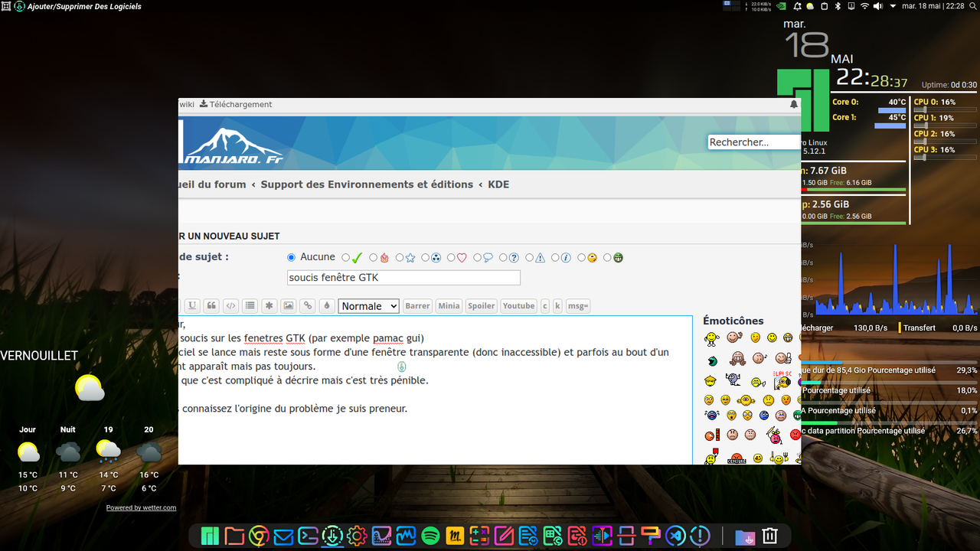
Task: Insert code tag with the </> button
Action: [230, 305]
